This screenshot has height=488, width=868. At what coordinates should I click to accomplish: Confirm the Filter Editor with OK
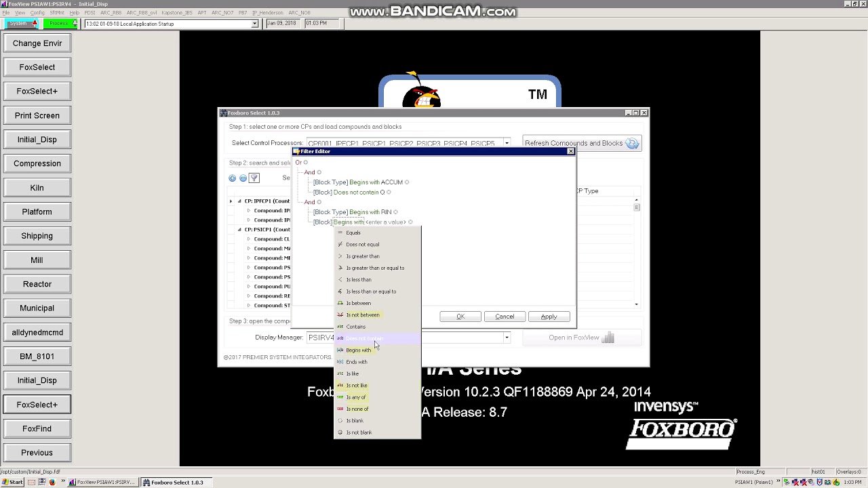pyautogui.click(x=460, y=317)
